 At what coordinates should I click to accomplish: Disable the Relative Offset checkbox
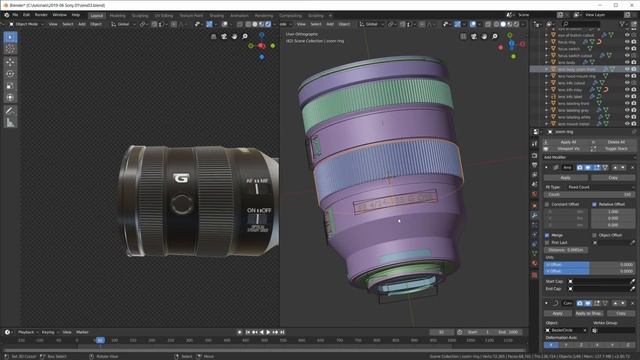[x=594, y=204]
